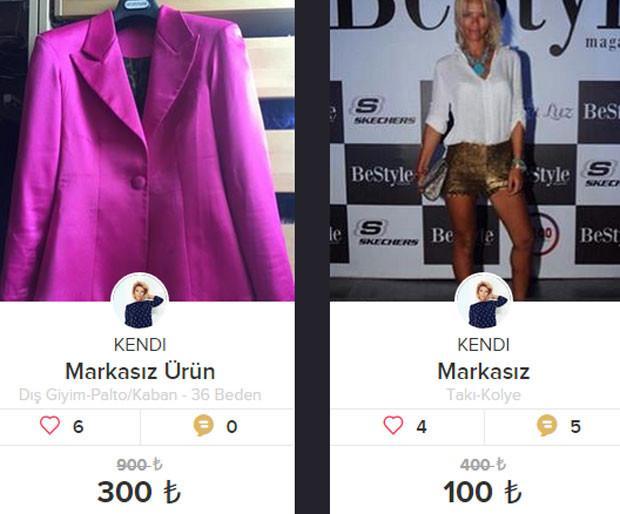Open the pink blazer product photo
Image resolution: width=620 pixels, height=514 pixels.
click(x=147, y=150)
